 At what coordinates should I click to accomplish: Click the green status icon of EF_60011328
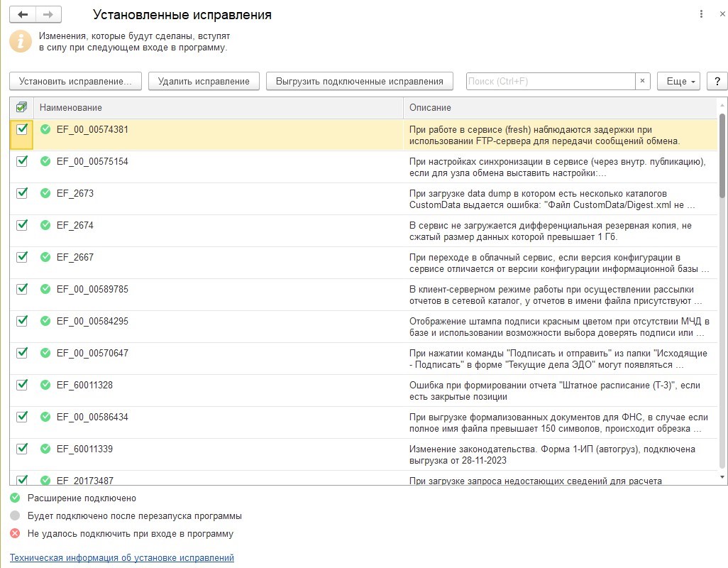click(45, 385)
